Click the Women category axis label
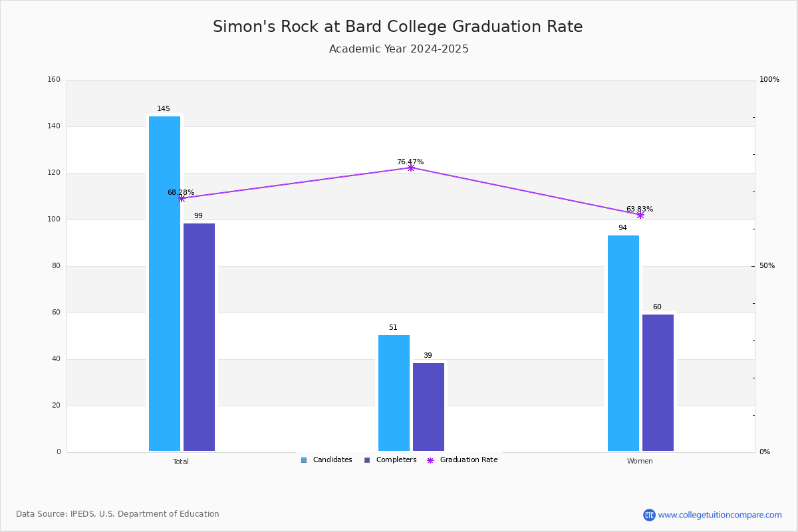Screen dimensions: 798x532 pos(640,462)
